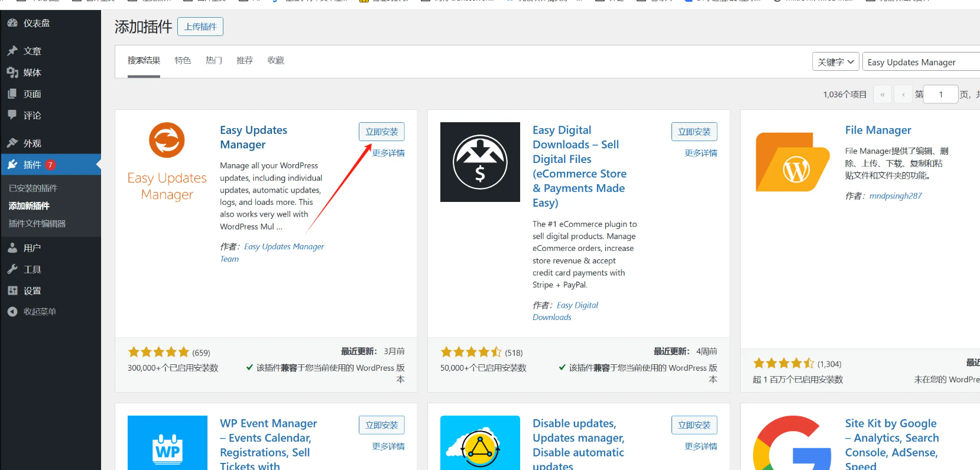Open the Disable updates, Updates manager title
980x470 pixels.
pos(579,445)
